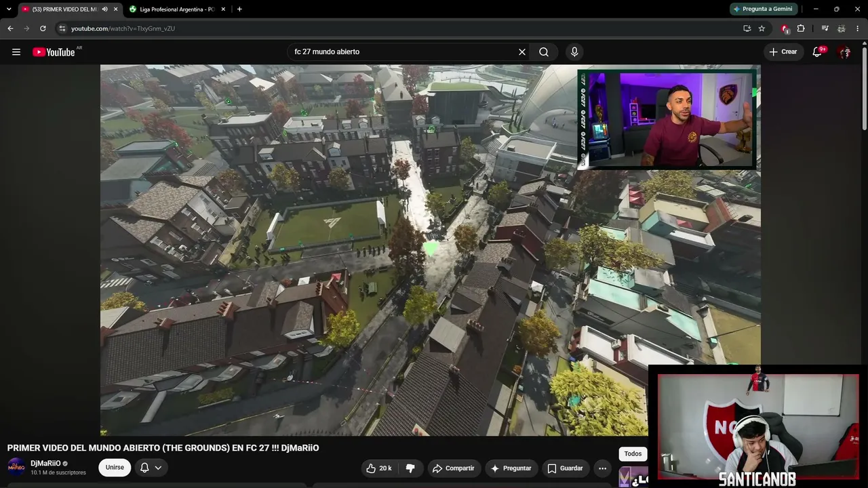Open the Chrome profile avatar
The height and width of the screenshot is (488, 868).
[x=842, y=28]
